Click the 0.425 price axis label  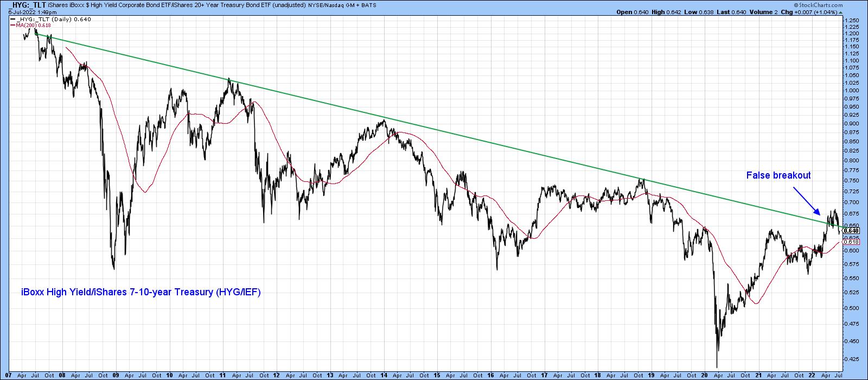click(x=851, y=359)
